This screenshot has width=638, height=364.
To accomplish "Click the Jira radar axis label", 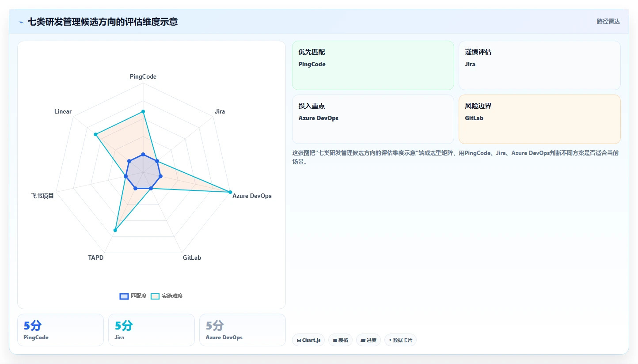I will click(220, 111).
